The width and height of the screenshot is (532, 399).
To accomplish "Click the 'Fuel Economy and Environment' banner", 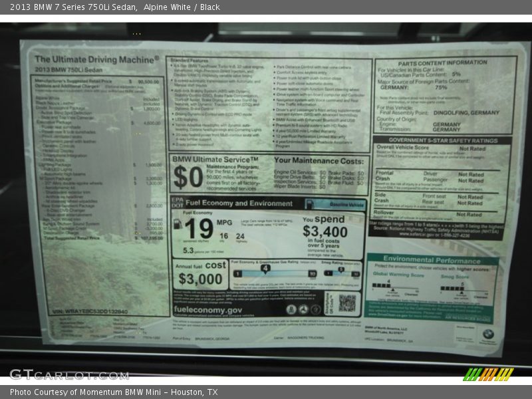I will (239, 203).
